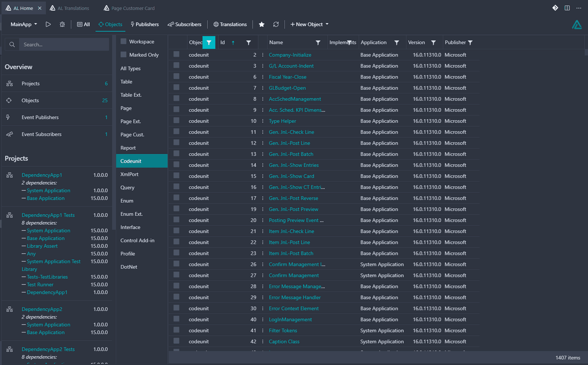Click the run (play) icon in toolbar
Image resolution: width=588 pixels, height=365 pixels.
click(x=48, y=24)
